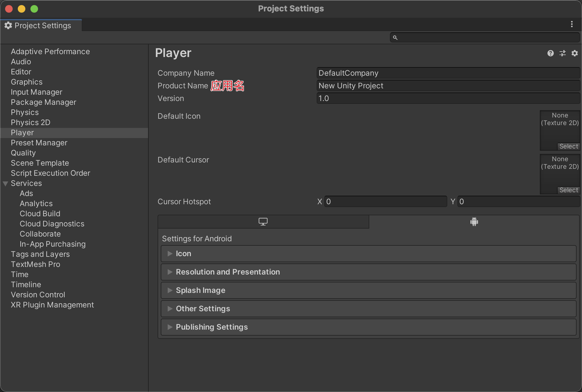The image size is (582, 392).
Task: Open Script Execution Order settings
Action: (74, 173)
